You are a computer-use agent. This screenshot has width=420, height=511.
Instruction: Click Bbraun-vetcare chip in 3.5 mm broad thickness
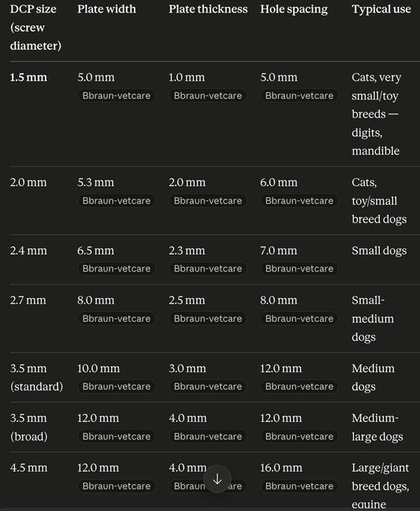click(208, 436)
